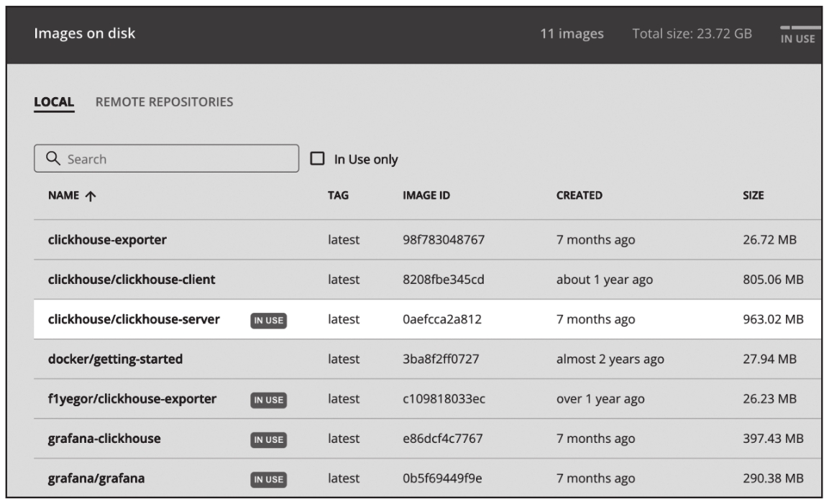Select clickhouse/clickhouse-server image name
This screenshot has height=504, width=829.
pyautogui.click(x=134, y=319)
